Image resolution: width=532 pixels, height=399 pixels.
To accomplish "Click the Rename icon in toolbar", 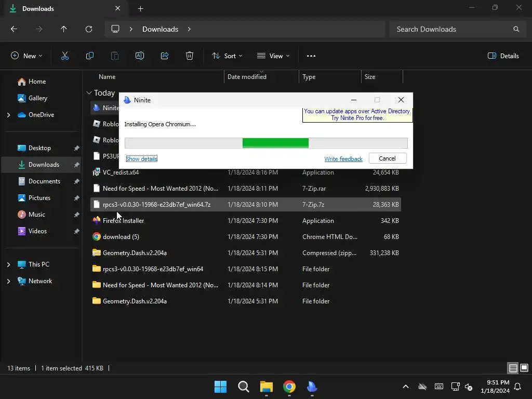I will 140,56.
